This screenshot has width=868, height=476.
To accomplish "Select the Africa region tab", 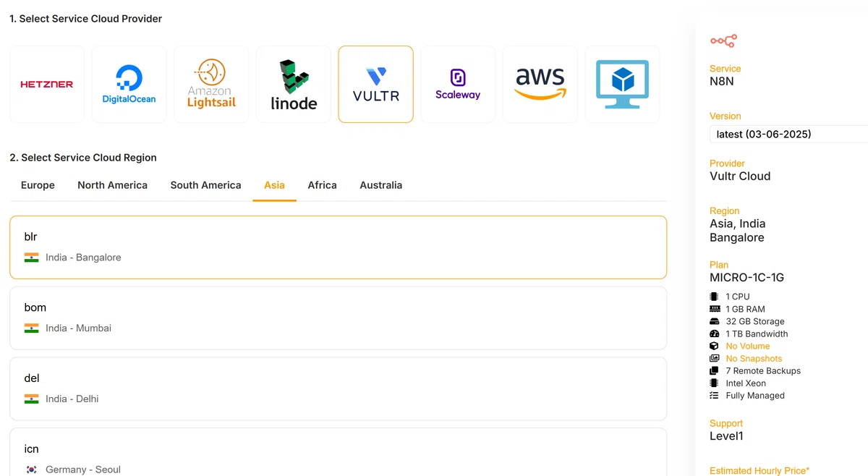I will pyautogui.click(x=322, y=185).
